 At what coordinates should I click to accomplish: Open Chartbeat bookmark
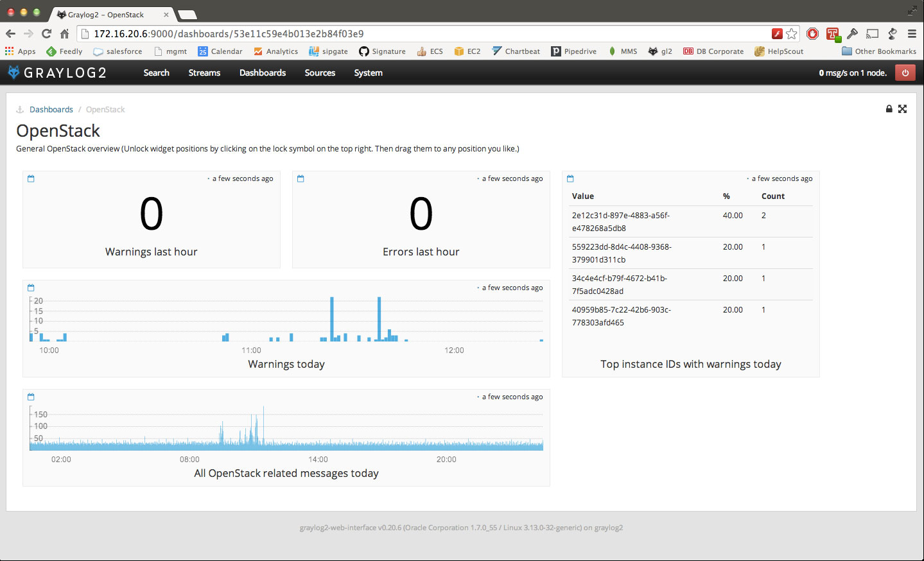(x=516, y=51)
